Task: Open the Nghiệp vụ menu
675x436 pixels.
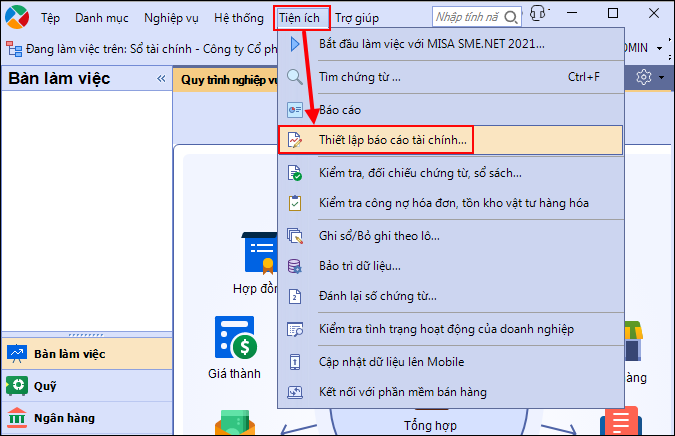Action: pos(171,18)
